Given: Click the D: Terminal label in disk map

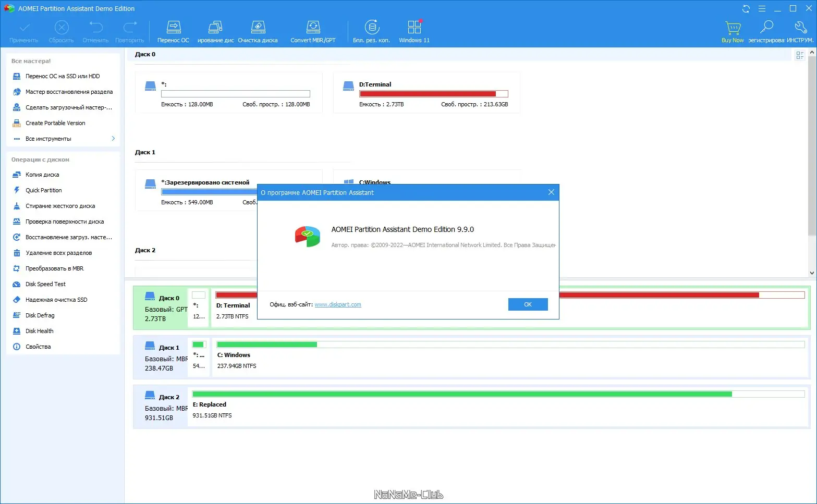Looking at the screenshot, I should click(x=233, y=305).
